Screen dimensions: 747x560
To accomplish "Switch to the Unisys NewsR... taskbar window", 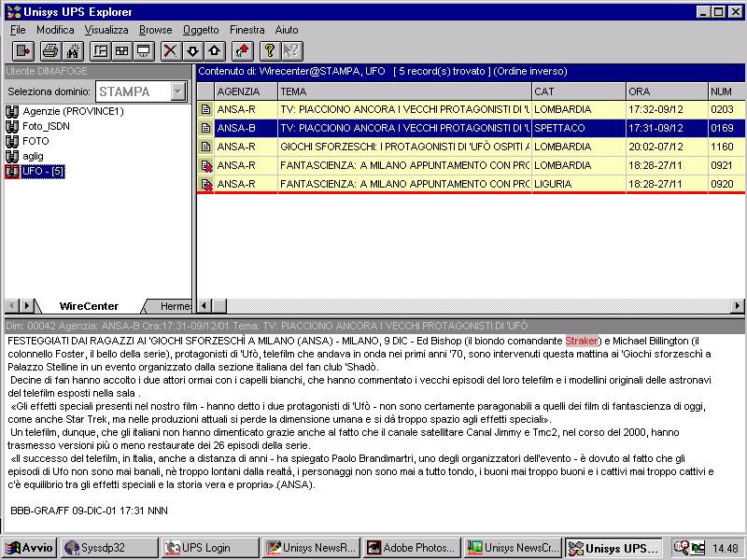I will pyautogui.click(x=311, y=548).
